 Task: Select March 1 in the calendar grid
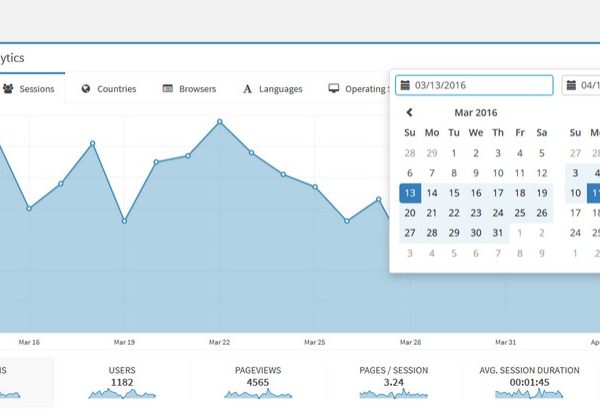454,153
